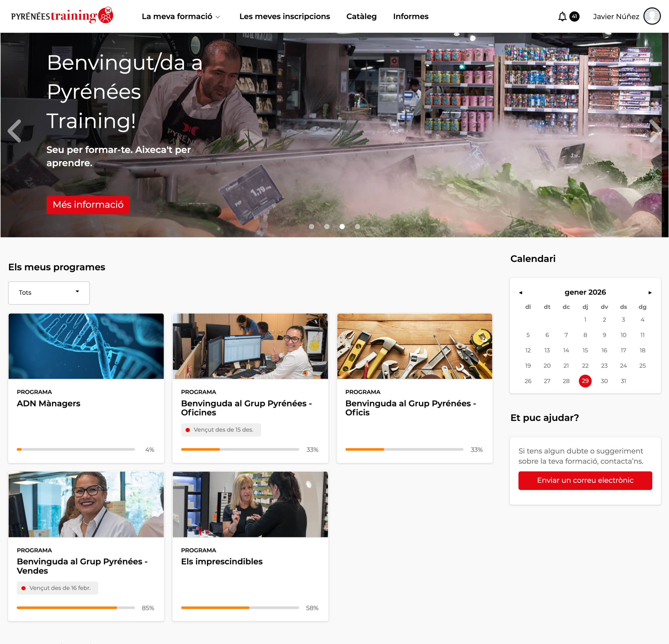Click the Javier Núñez profile avatar

(651, 16)
